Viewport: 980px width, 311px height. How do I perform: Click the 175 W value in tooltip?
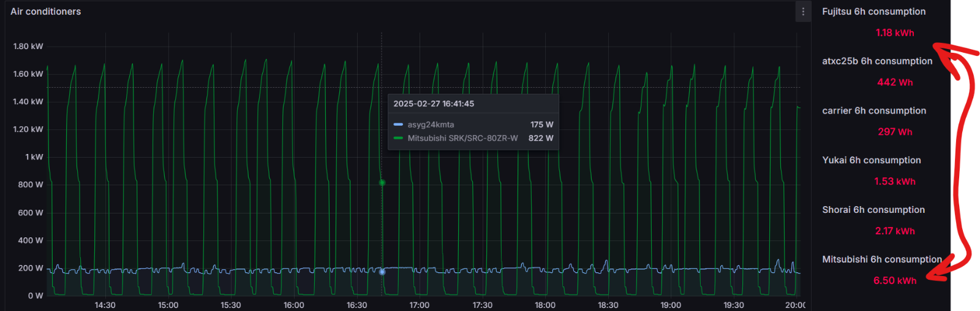tap(541, 125)
